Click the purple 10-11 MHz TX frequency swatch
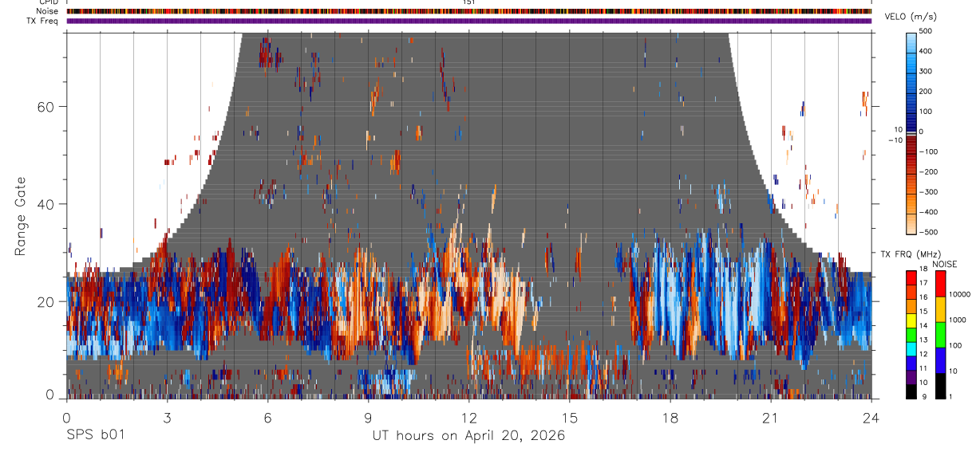Screen dimensions: 980x452 tap(911, 378)
